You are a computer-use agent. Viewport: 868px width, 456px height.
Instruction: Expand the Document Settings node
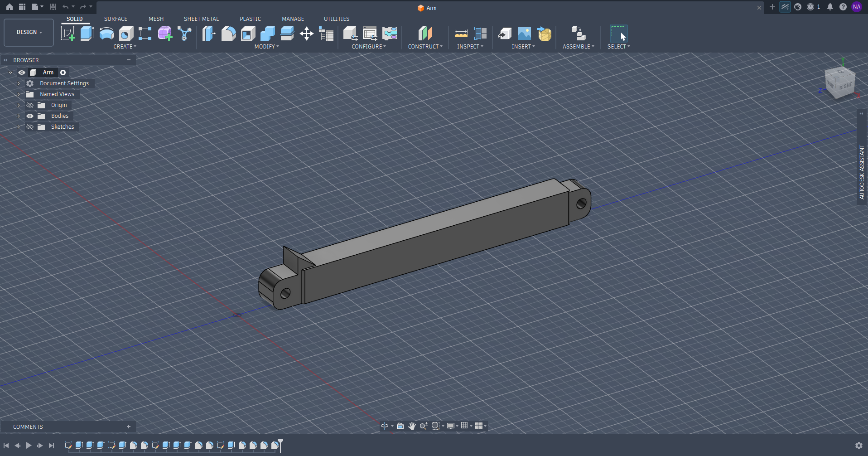(x=19, y=83)
